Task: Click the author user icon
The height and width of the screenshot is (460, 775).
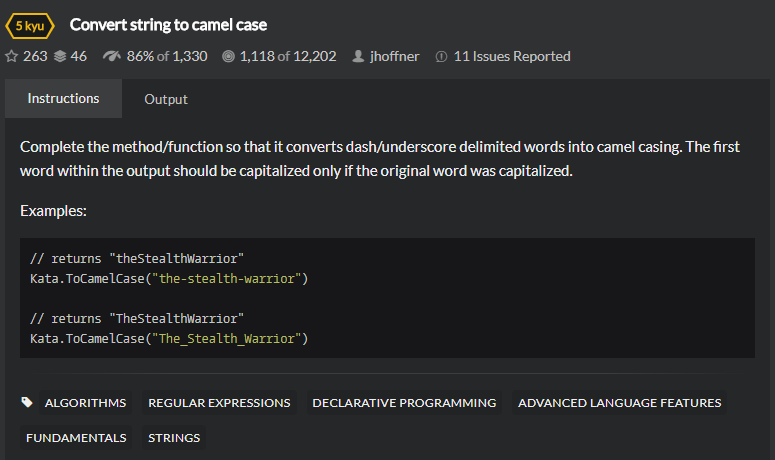Action: click(357, 56)
